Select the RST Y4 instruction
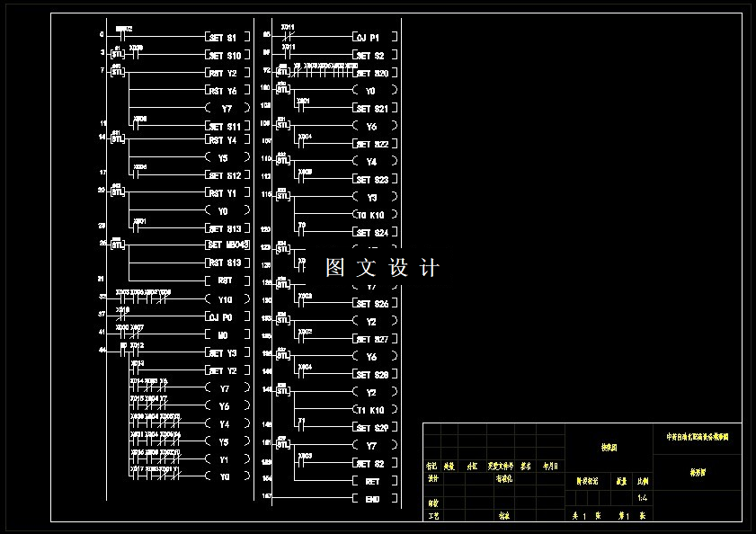The width and height of the screenshot is (756, 534). [227, 140]
